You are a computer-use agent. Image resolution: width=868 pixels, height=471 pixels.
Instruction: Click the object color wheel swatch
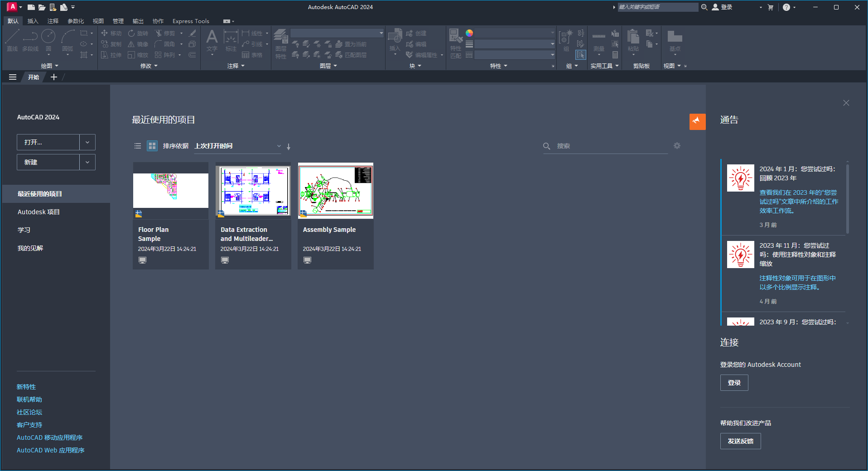click(470, 33)
